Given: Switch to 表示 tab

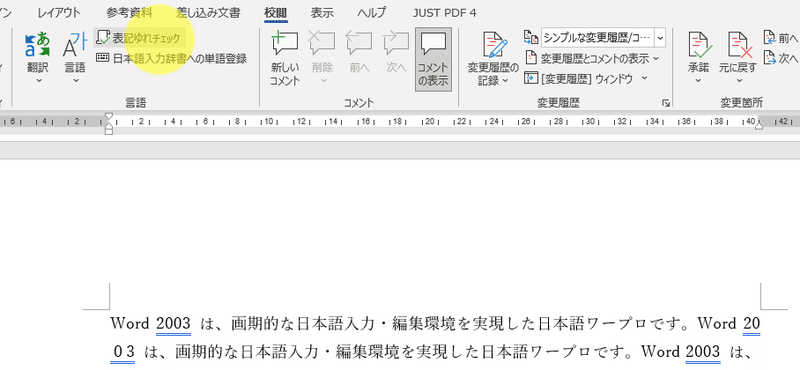Looking at the screenshot, I should point(322,13).
